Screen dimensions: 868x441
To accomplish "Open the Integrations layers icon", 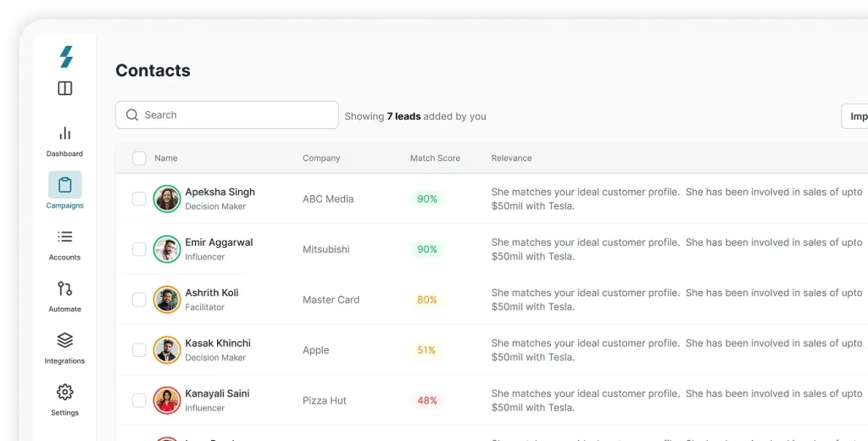I will pyautogui.click(x=64, y=340).
